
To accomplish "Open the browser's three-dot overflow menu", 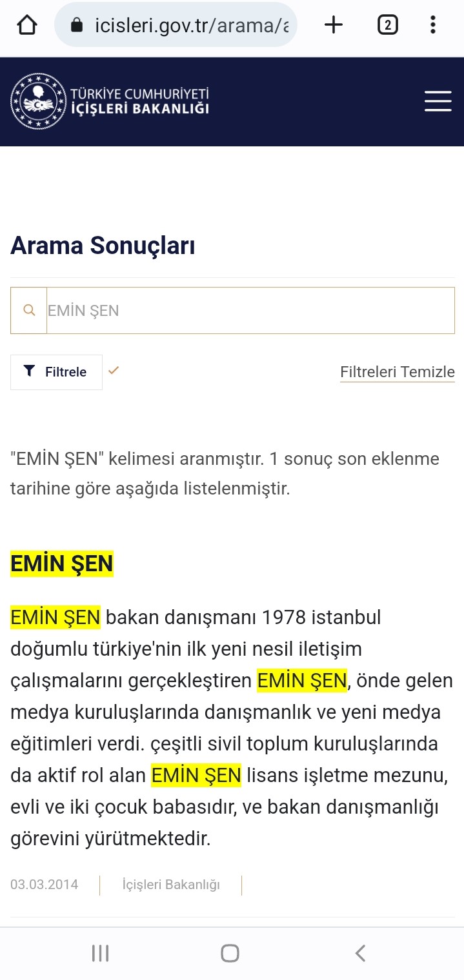I will pos(432,24).
